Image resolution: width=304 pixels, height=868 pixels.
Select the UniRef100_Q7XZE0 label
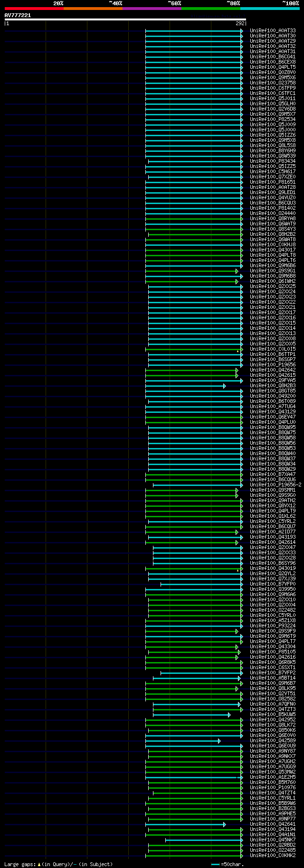tap(273, 177)
